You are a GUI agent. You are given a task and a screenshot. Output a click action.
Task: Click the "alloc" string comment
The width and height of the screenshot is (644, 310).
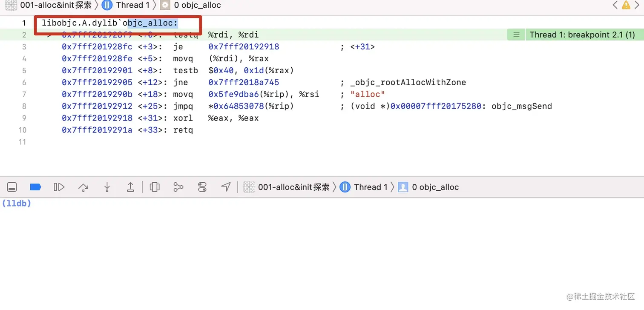368,95
